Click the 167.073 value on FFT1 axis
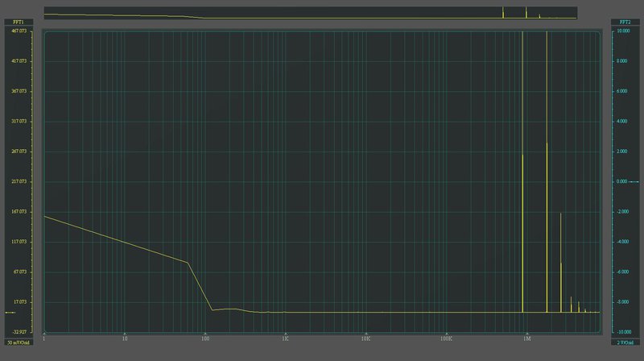Image resolution: width=644 pixels, height=361 pixels. [20, 212]
